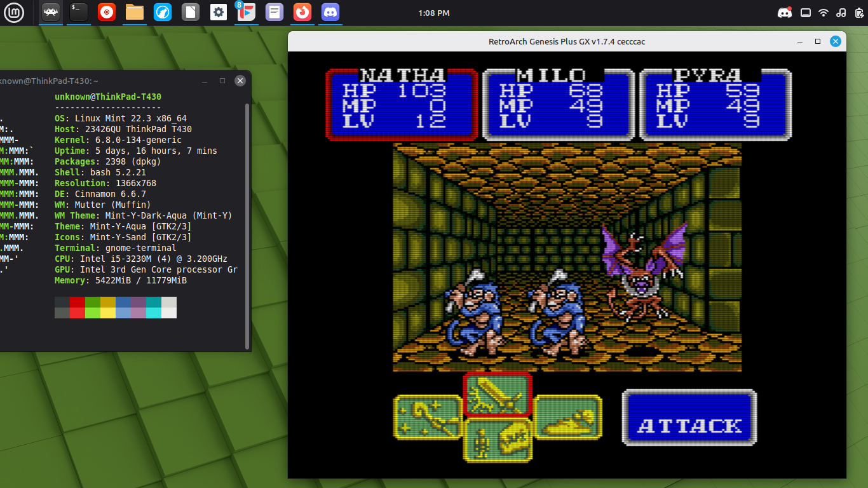Choose the command icon below the sword
The height and width of the screenshot is (488, 868).
coord(498,440)
